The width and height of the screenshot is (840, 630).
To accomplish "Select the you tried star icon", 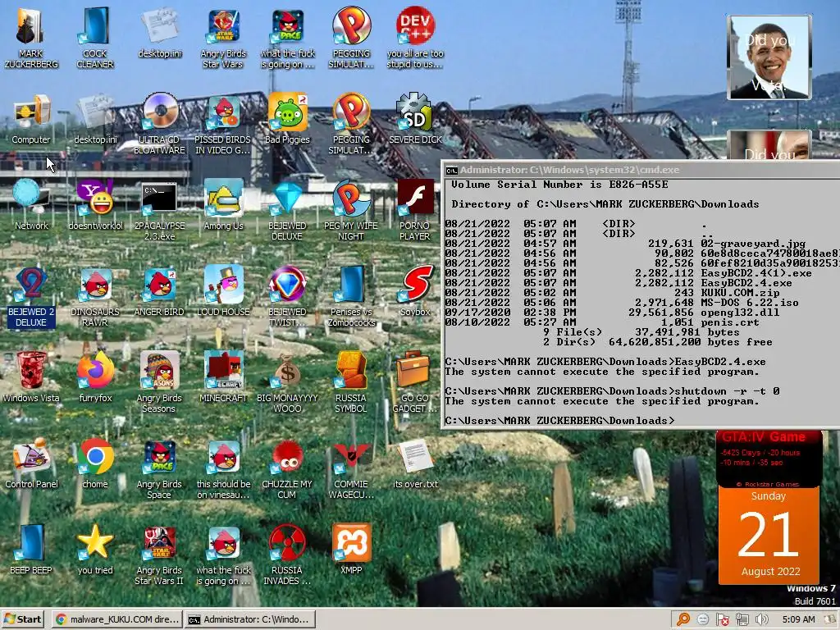I will coord(95,550).
